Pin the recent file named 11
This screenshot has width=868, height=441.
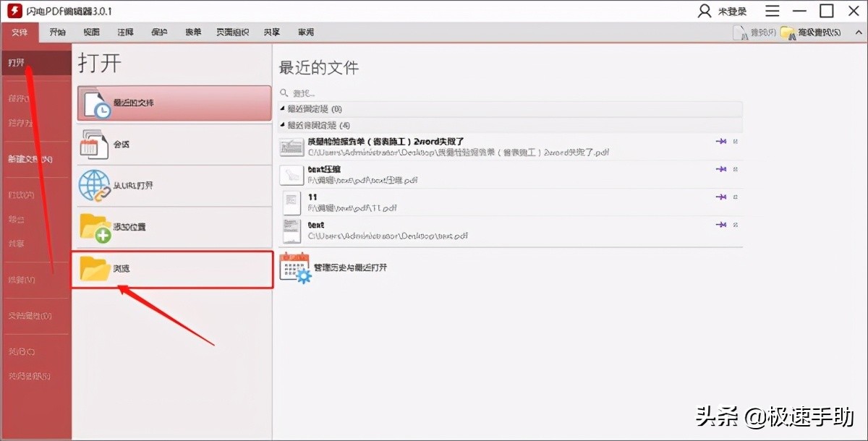pos(720,197)
